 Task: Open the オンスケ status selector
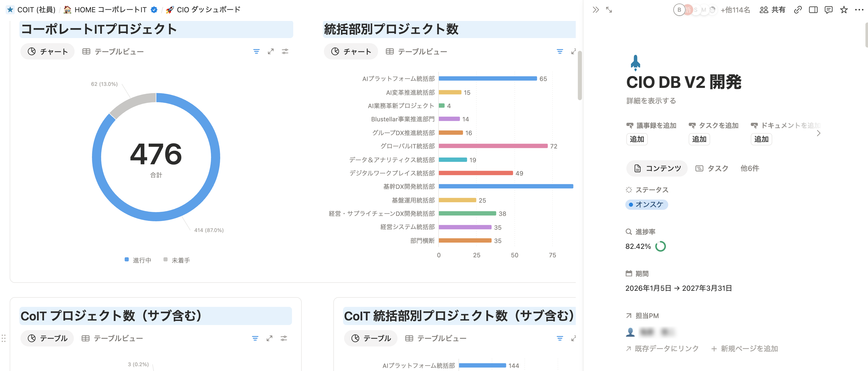pos(646,205)
